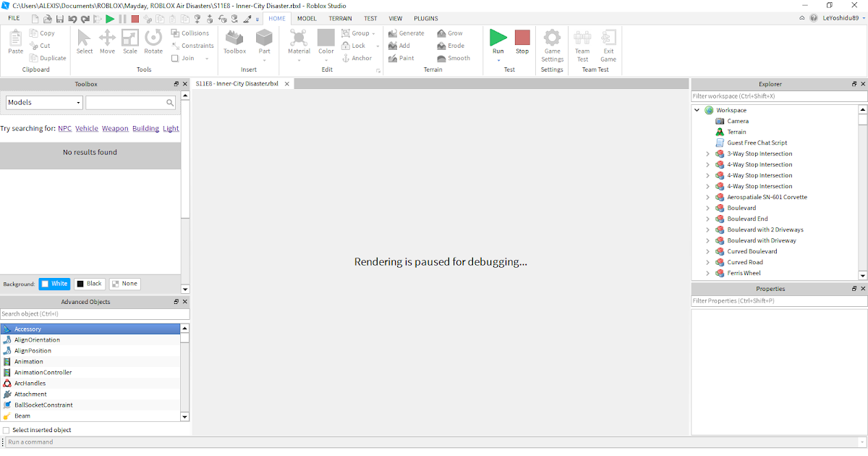Image resolution: width=868 pixels, height=456 pixels.
Task: Open the Models category dropdown
Action: 44,103
